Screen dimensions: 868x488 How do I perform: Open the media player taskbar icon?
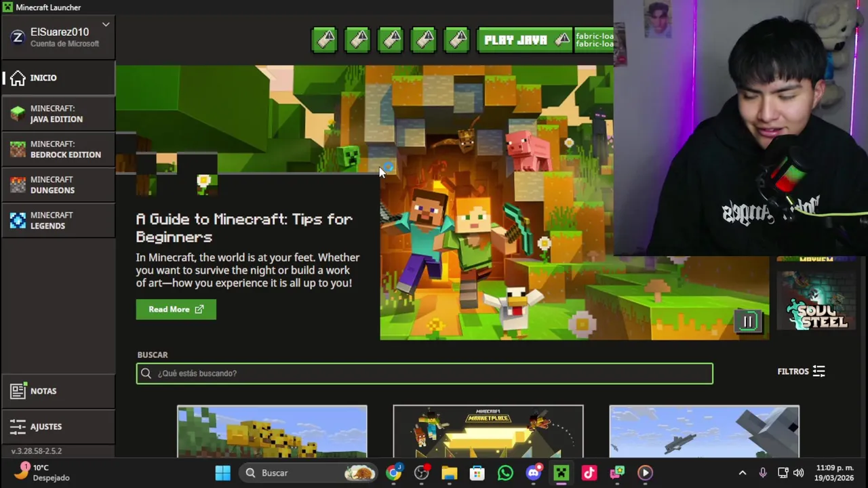point(645,473)
